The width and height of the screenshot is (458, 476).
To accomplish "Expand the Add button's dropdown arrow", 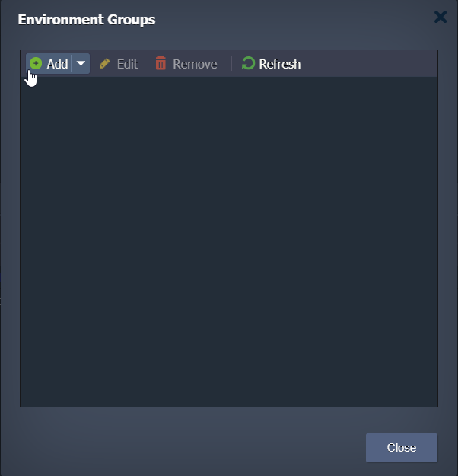I will pyautogui.click(x=81, y=64).
